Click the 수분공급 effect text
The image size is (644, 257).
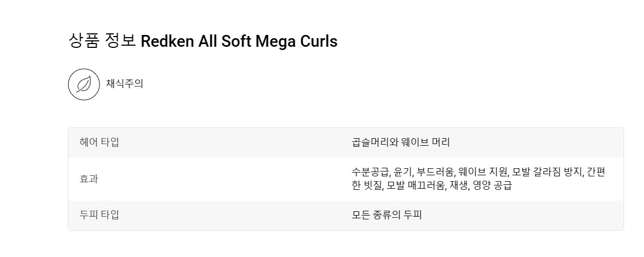tap(370, 172)
